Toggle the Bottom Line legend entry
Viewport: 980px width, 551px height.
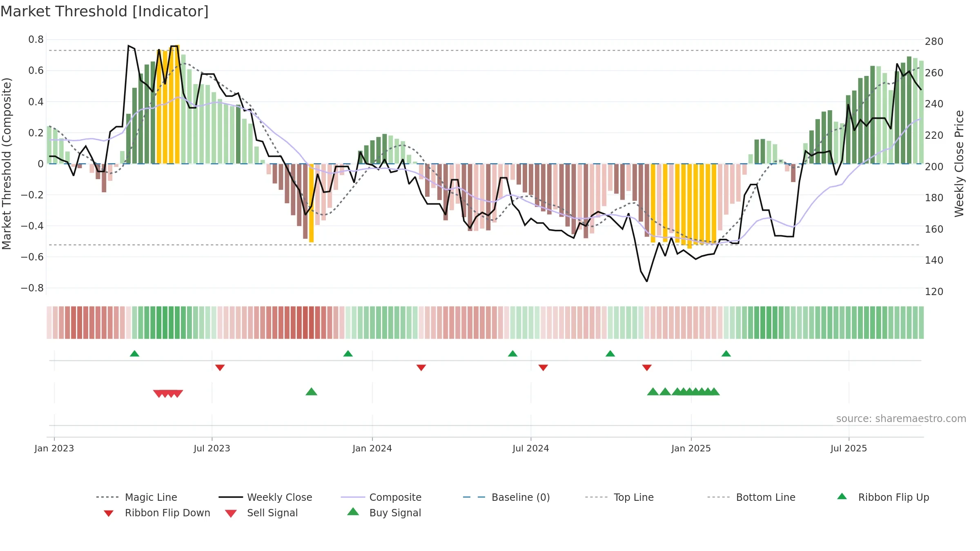[751, 497]
